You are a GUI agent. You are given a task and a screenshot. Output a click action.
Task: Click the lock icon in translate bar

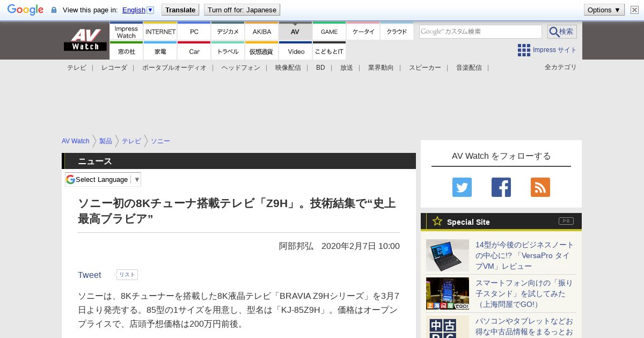click(54, 10)
